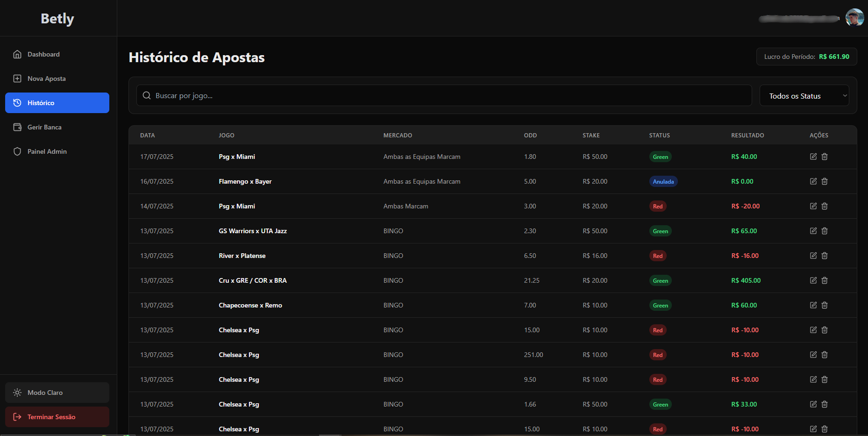Image resolution: width=868 pixels, height=436 pixels.
Task: Edit the GS Warriors x UTA Jazz bet
Action: click(x=813, y=231)
